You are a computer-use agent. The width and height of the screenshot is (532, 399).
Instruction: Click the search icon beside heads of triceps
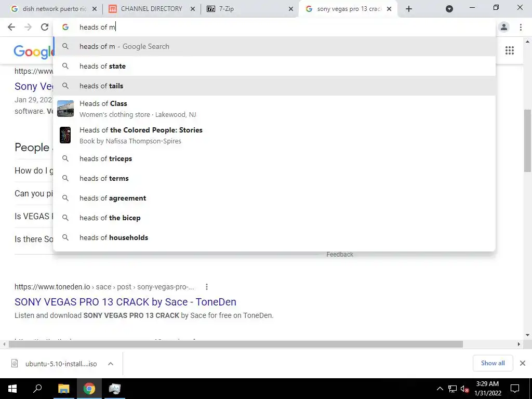click(x=65, y=158)
